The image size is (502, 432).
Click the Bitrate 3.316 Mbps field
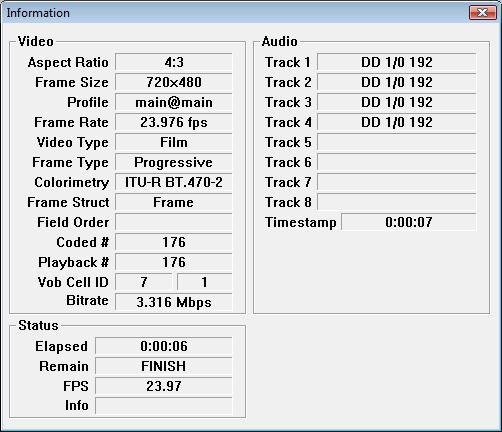[x=174, y=302]
